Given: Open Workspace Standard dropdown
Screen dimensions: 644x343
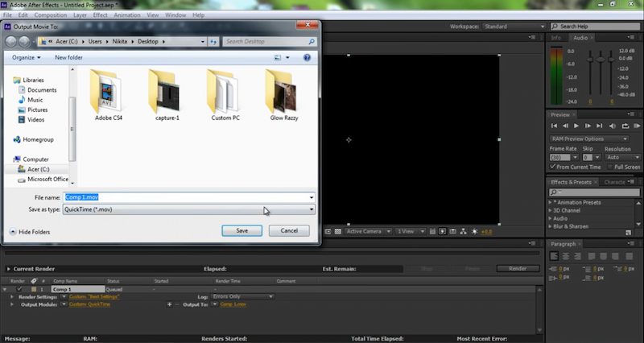Looking at the screenshot, I should click(514, 27).
